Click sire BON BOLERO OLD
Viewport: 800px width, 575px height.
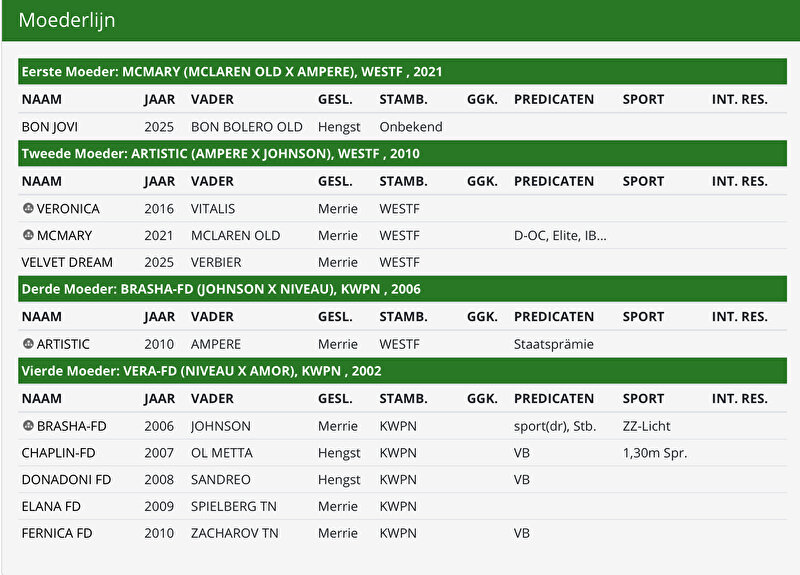(246, 127)
